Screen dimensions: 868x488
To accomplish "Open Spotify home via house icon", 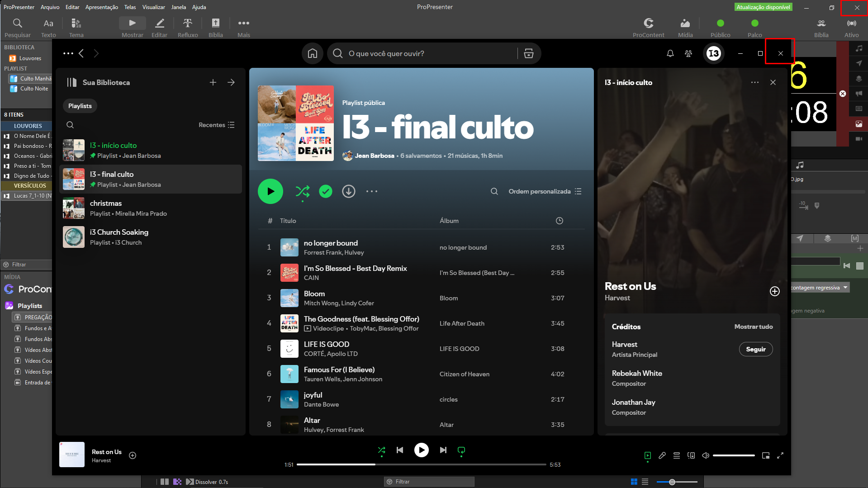I will (312, 53).
